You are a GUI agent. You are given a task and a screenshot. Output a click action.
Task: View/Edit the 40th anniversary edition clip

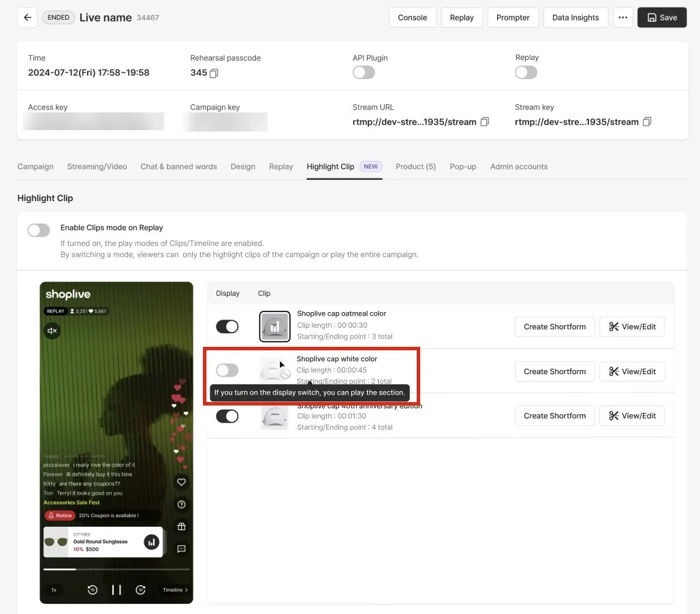(632, 416)
